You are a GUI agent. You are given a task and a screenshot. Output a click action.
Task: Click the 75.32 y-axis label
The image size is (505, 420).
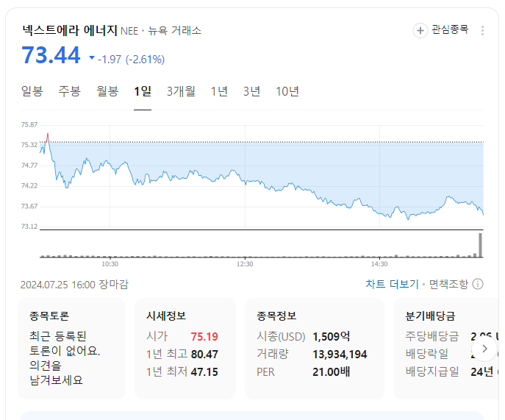coord(29,145)
